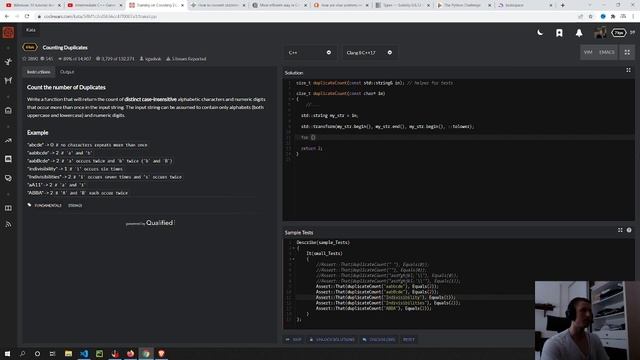Open the user profile avatar
The height and width of the screenshot is (360, 640).
coord(600,33)
